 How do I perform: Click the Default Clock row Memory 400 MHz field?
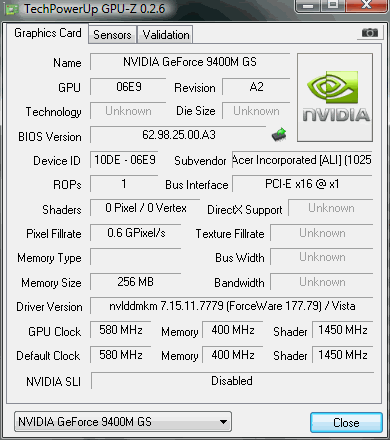pyautogui.click(x=233, y=355)
